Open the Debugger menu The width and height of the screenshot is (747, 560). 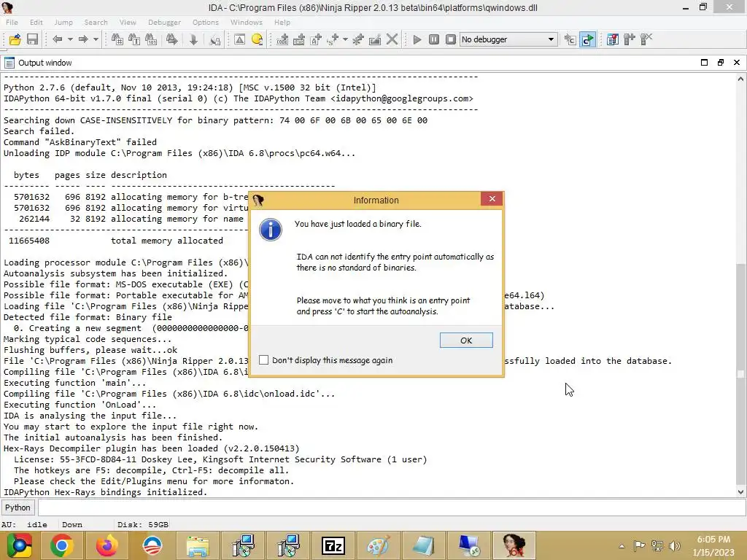pyautogui.click(x=164, y=23)
